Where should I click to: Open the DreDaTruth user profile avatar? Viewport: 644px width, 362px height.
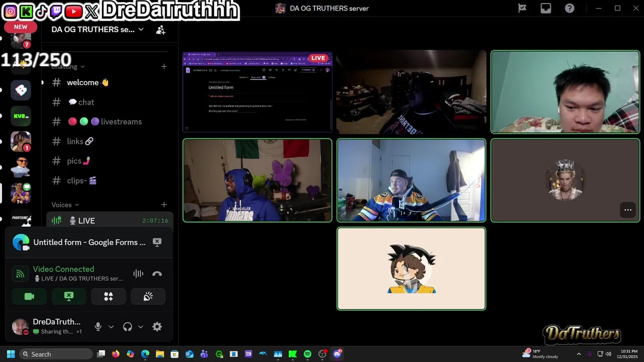(x=20, y=327)
